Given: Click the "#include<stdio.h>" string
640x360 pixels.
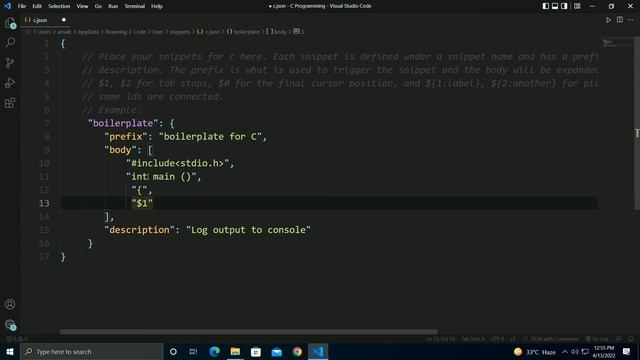Looking at the screenshot, I should click(178, 163).
